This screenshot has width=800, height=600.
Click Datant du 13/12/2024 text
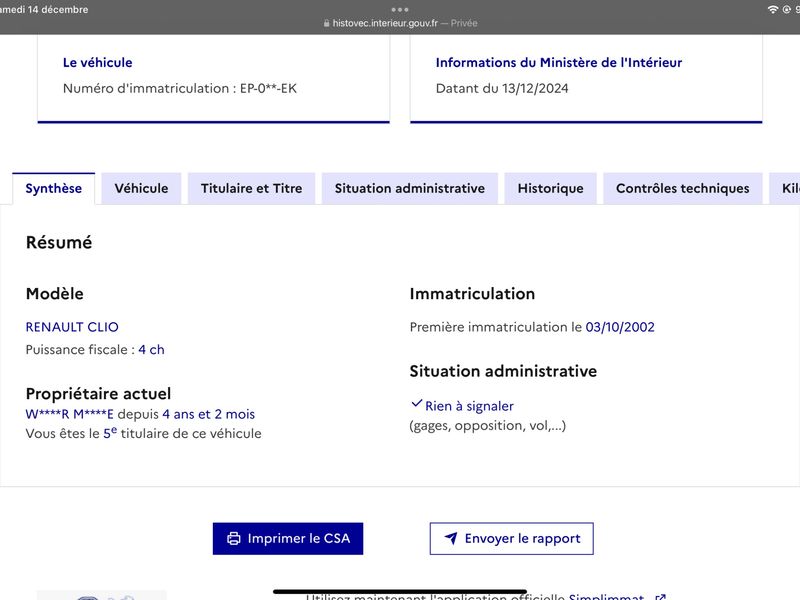coord(502,88)
